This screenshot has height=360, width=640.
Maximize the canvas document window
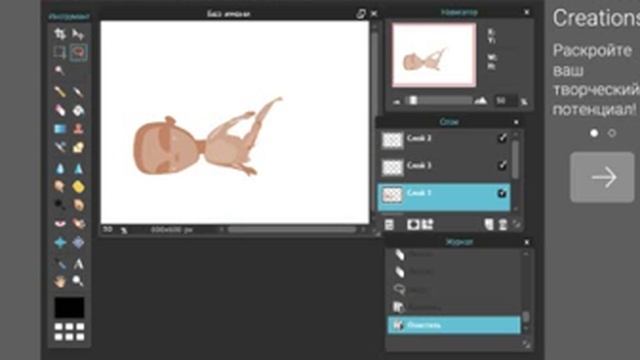click(361, 13)
